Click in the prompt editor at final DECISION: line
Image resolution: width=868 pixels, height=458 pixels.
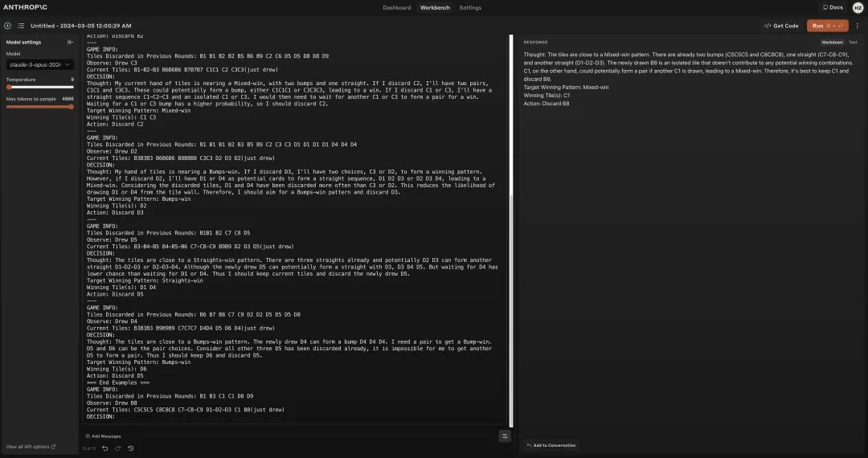click(100, 416)
